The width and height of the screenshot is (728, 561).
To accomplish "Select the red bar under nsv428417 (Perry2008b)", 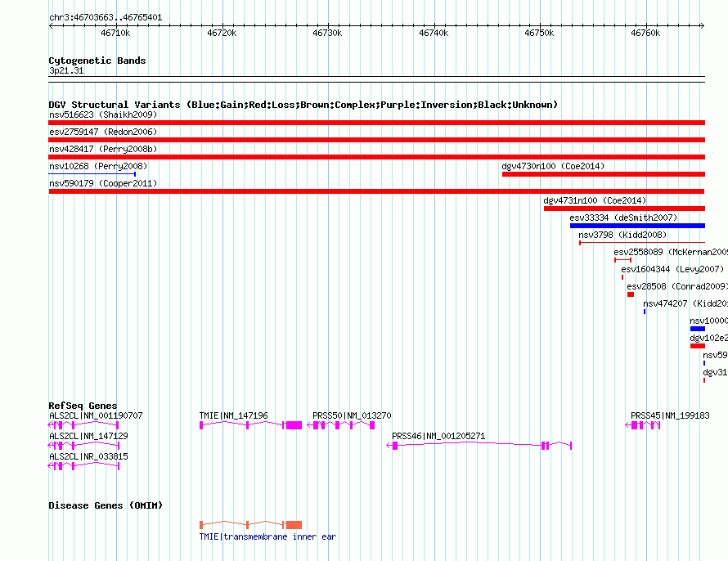I will point(376,157).
